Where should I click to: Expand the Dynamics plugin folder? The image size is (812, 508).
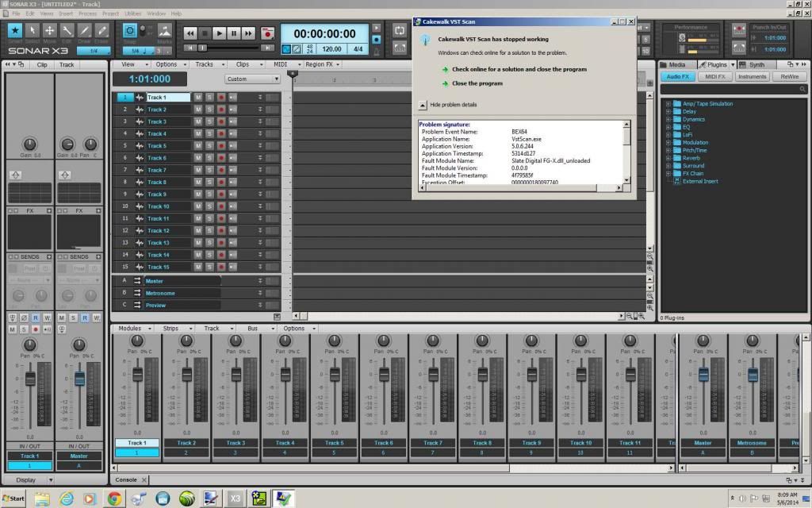(668, 119)
